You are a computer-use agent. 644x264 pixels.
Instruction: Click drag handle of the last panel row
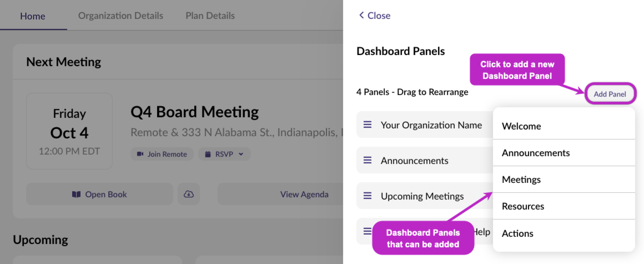[x=368, y=231]
